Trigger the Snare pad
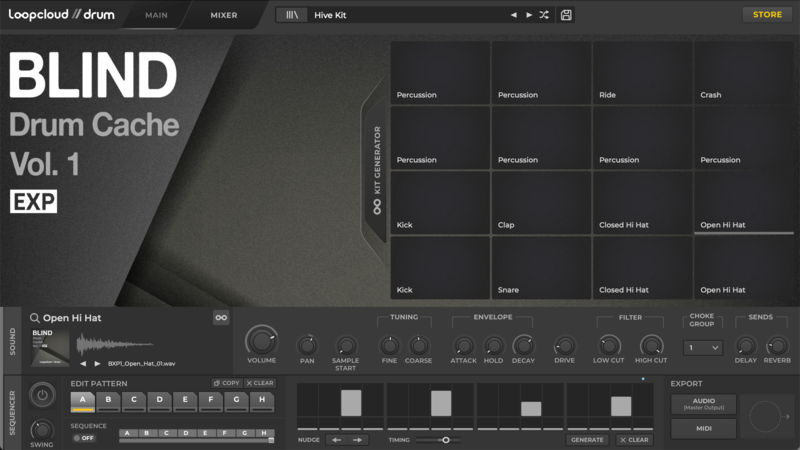800x450 pixels. (x=541, y=267)
